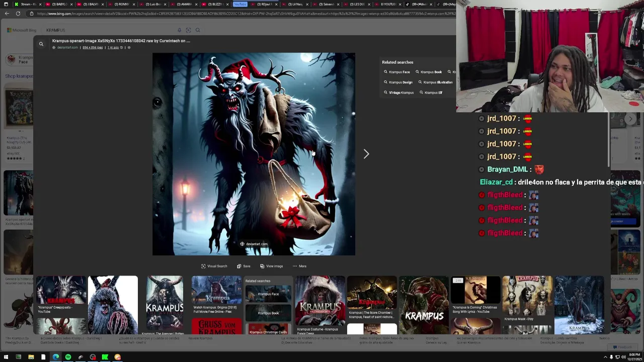This screenshot has width=644, height=362.
Task: Click the deviantart.com label on image
Action: tap(254, 244)
